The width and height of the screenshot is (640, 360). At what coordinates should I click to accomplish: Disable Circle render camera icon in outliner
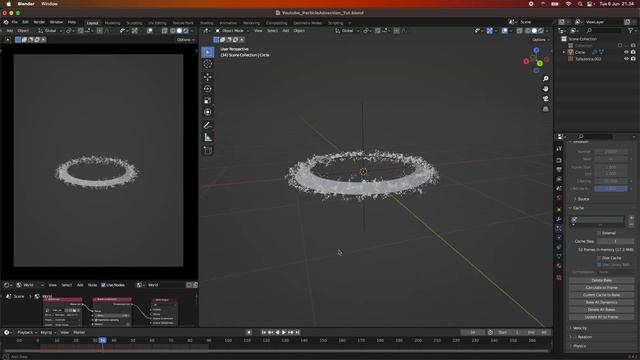(x=633, y=52)
